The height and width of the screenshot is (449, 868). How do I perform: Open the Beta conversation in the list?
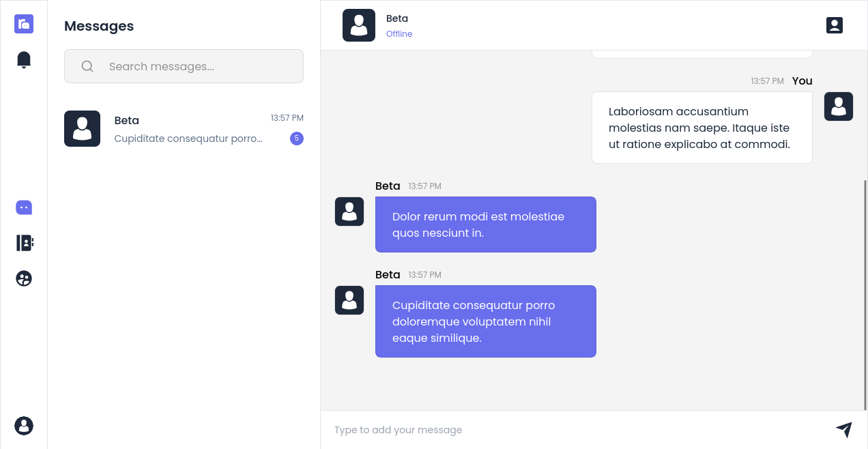tap(184, 128)
